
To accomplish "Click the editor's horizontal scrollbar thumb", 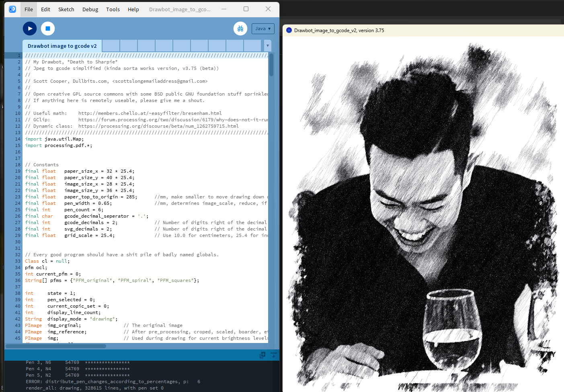I will tap(56, 346).
